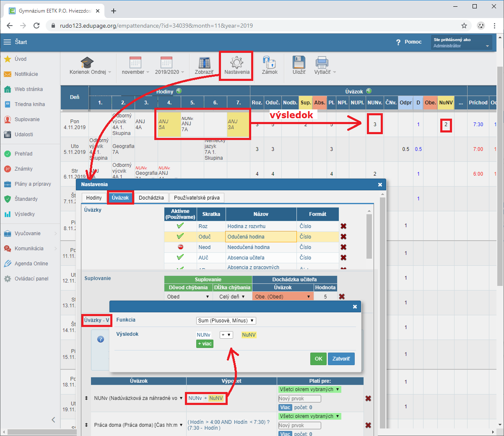Click the blue help question mark icon
The image size is (504, 436).
click(x=101, y=339)
